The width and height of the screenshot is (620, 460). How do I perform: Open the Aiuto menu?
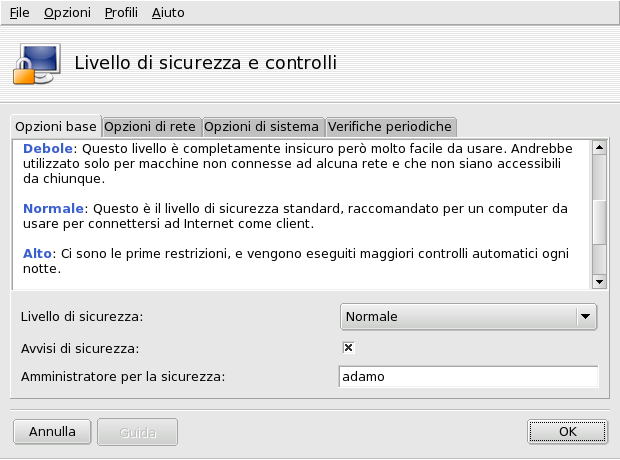tap(168, 13)
